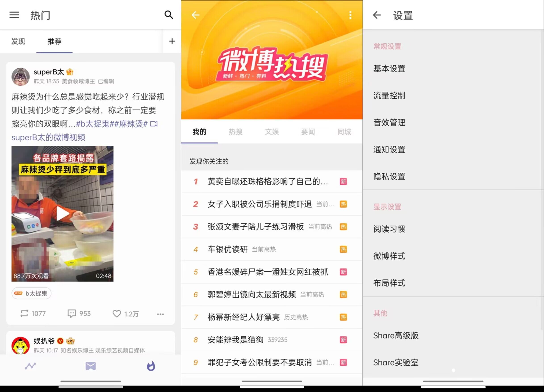Play the 麻辣烫 video thumbnail
Screen dimensions: 544x392
(62, 214)
